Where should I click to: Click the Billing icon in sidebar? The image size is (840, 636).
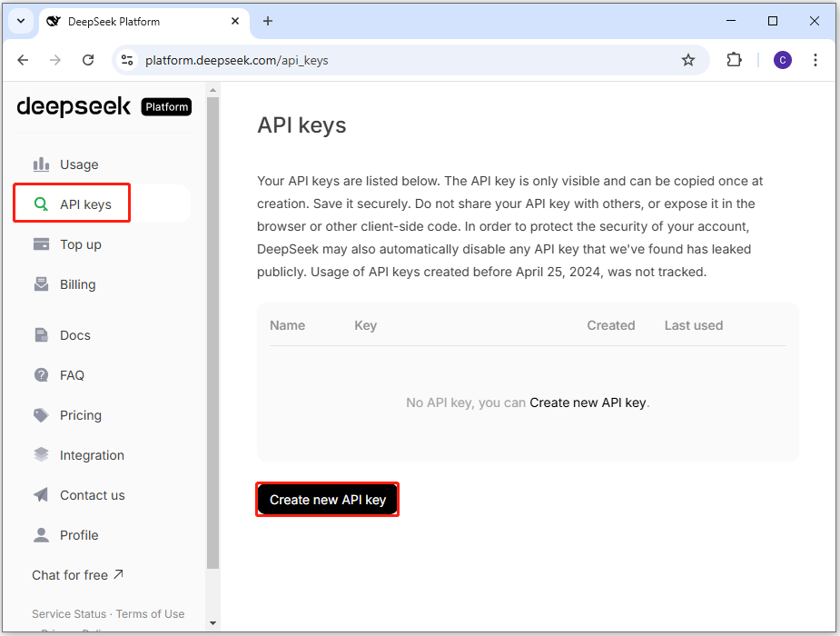point(41,284)
